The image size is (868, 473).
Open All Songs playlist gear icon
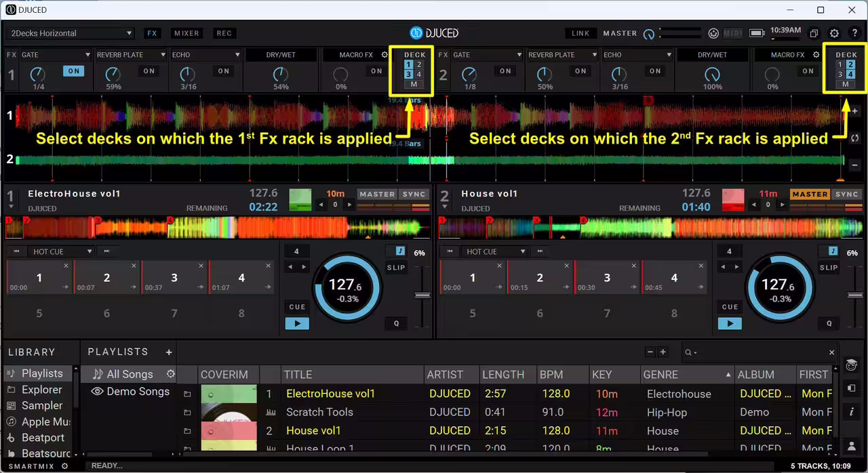click(x=170, y=374)
